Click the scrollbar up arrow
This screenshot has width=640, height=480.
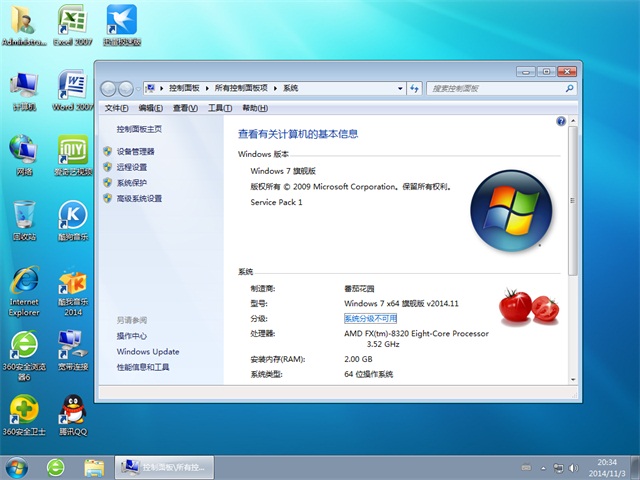pos(573,121)
